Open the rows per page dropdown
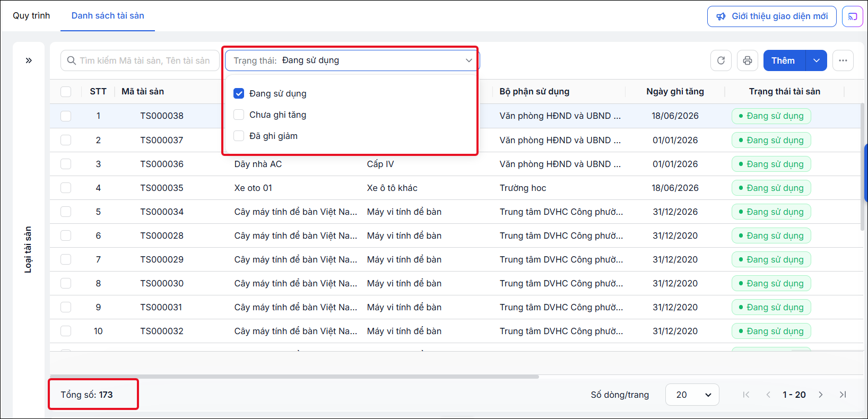Image resolution: width=868 pixels, height=419 pixels. click(x=692, y=395)
